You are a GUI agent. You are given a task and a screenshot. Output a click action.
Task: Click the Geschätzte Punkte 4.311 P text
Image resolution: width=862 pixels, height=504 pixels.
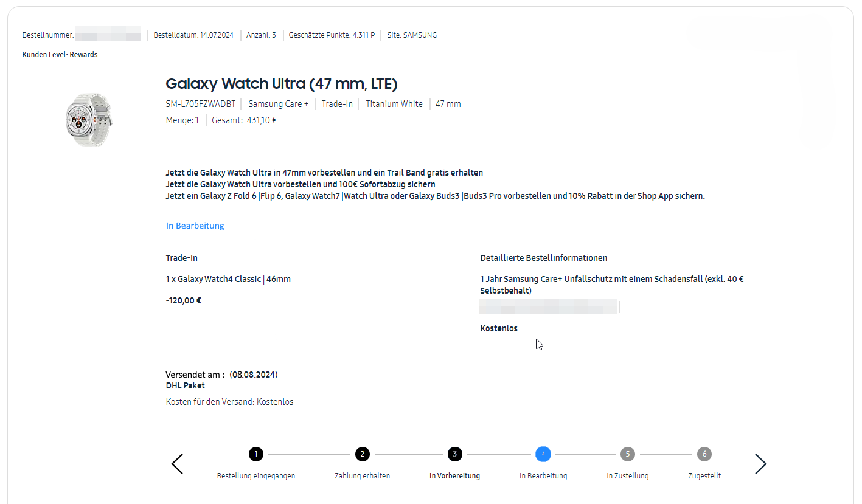[332, 35]
